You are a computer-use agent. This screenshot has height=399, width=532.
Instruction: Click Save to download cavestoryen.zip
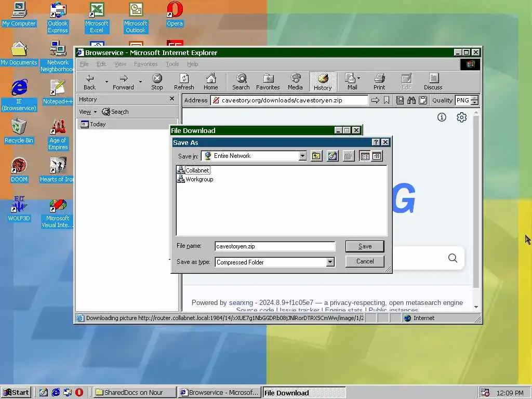tap(365, 246)
